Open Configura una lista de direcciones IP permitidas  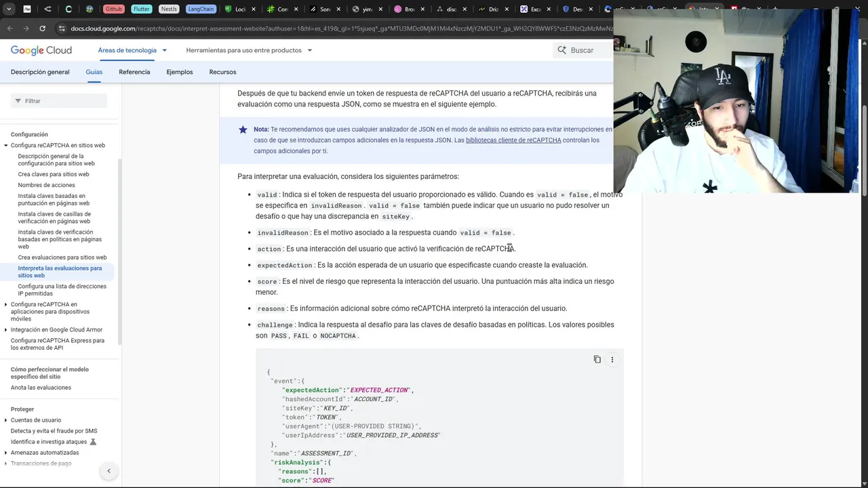[x=62, y=290]
